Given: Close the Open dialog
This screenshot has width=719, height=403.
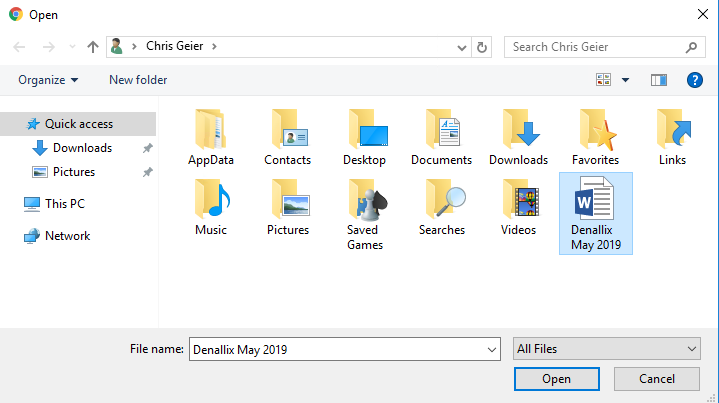Looking at the screenshot, I should pyautogui.click(x=702, y=14).
